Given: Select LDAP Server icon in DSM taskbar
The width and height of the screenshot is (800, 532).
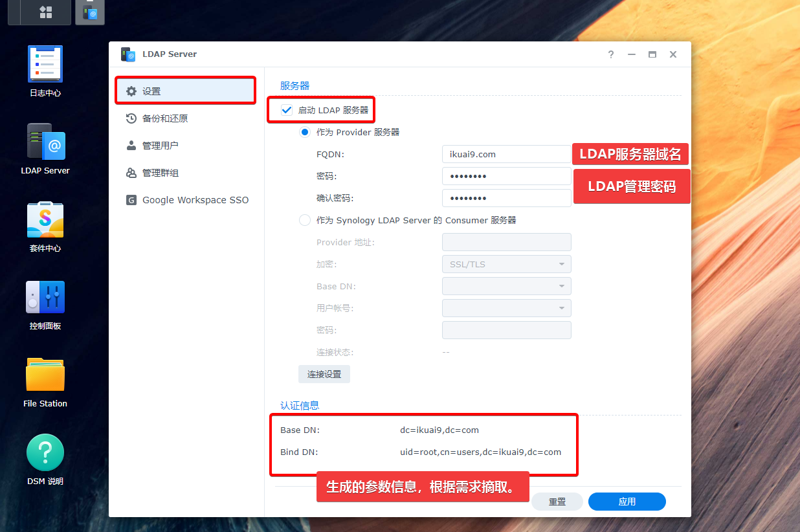Looking at the screenshot, I should tap(90, 12).
